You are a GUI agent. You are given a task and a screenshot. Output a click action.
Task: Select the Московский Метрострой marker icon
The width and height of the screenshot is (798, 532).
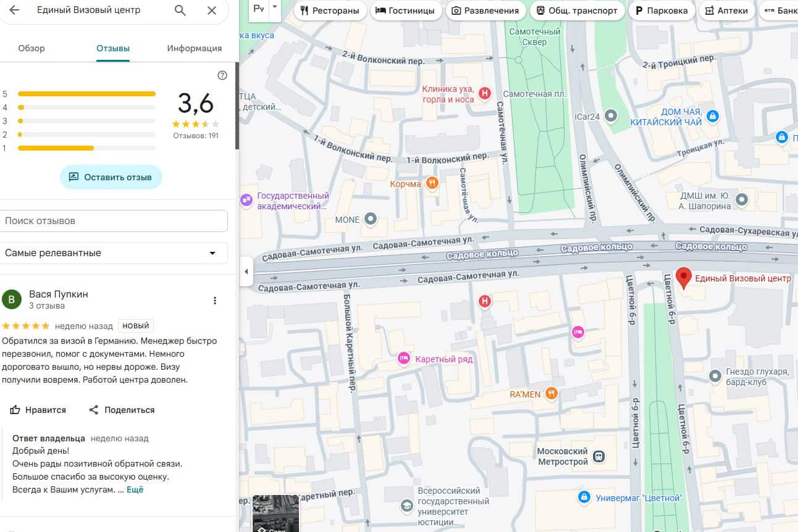(598, 457)
